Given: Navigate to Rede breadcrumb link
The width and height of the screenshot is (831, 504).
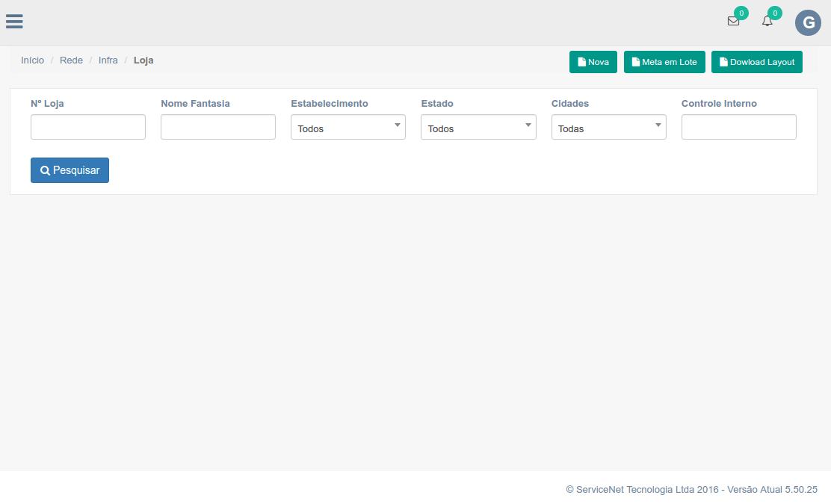Looking at the screenshot, I should coord(71,60).
